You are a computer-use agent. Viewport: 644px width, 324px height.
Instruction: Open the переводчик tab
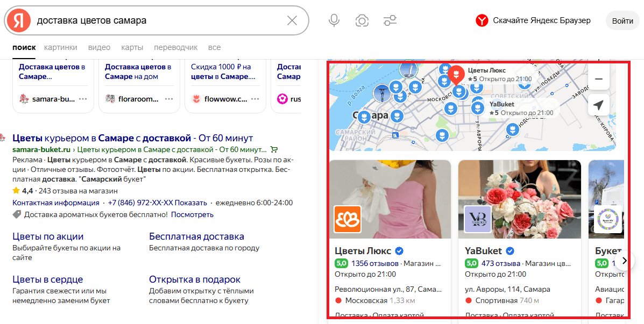pyautogui.click(x=176, y=48)
